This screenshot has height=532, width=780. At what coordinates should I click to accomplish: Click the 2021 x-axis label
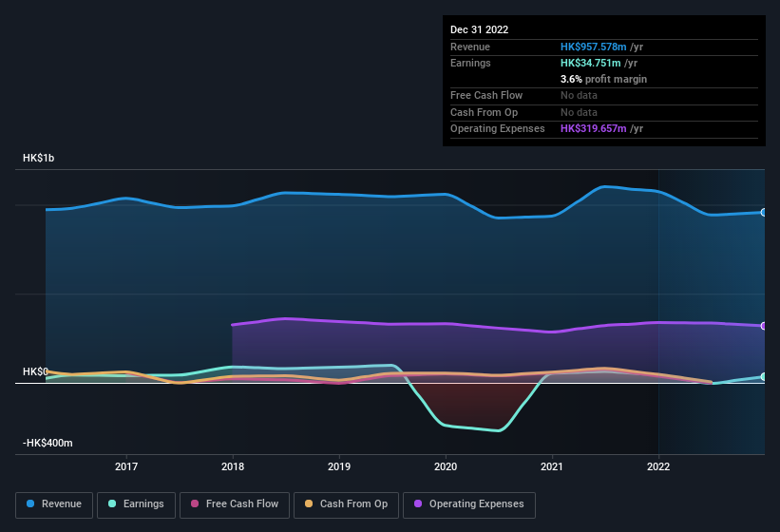(x=552, y=466)
